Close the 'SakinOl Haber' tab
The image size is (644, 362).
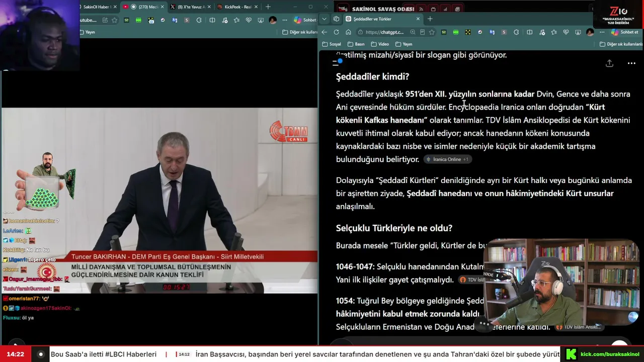tap(115, 7)
